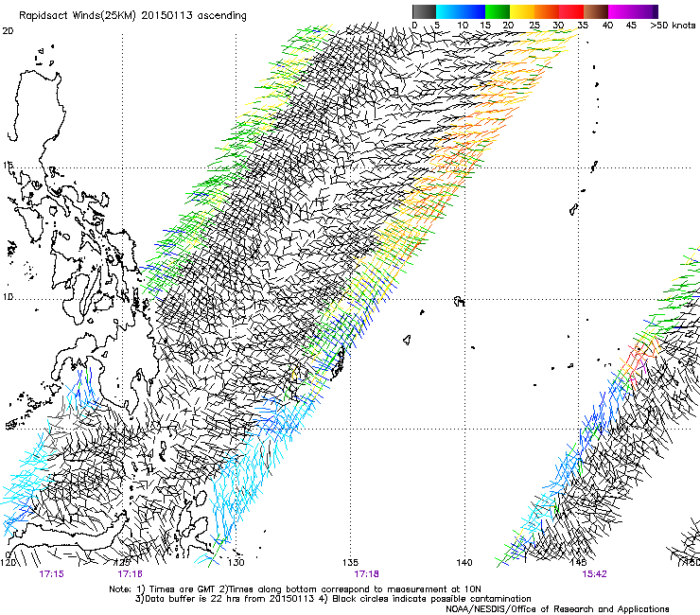Click the longitude label '140'

click(x=464, y=563)
